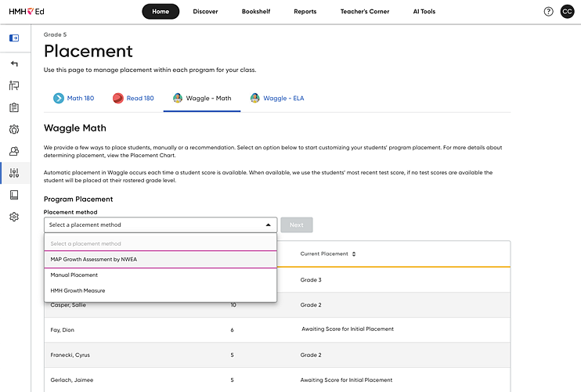The image size is (581, 392).
Task: Select student name Gerlach, Jaimee
Action: [72, 379]
